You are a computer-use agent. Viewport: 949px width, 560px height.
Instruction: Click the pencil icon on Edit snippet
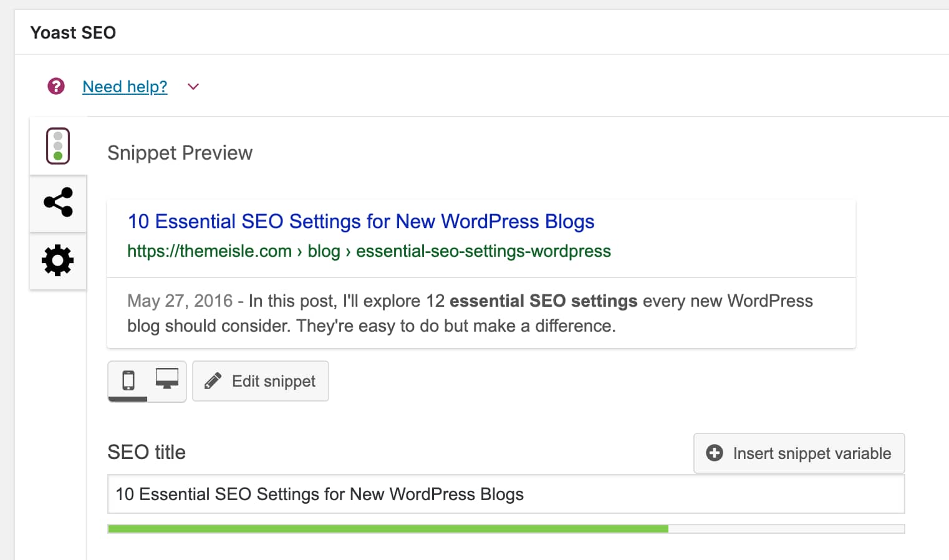[x=213, y=381]
